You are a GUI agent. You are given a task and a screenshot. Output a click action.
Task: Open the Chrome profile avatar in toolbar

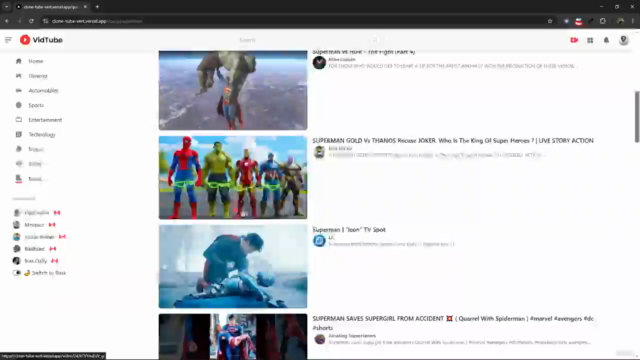pos(620,21)
